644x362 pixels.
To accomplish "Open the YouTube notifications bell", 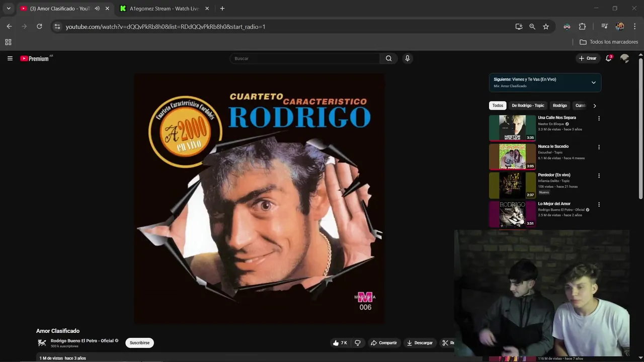I will point(609,58).
